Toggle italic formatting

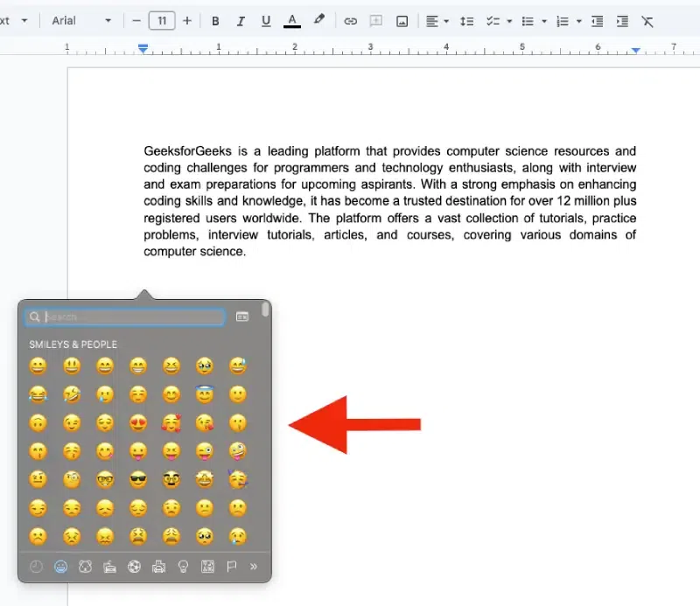point(241,21)
